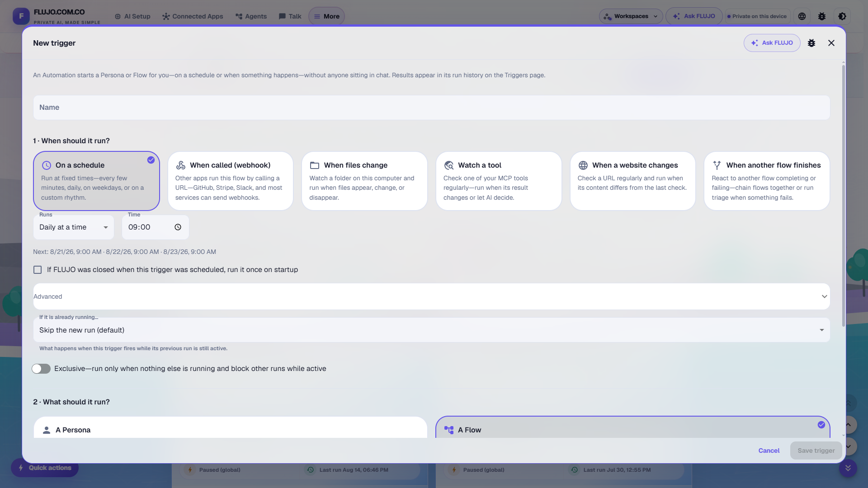
Task: Select When another flow finishes trigger
Action: tap(767, 181)
